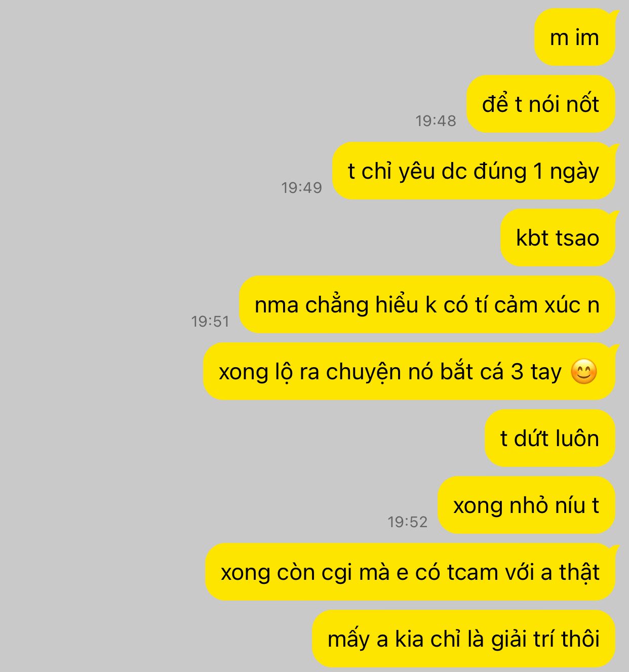Tap the "t chỉ yêu dc đúng 1 ngày" bubble
The width and height of the screenshot is (629, 672).
[474, 171]
